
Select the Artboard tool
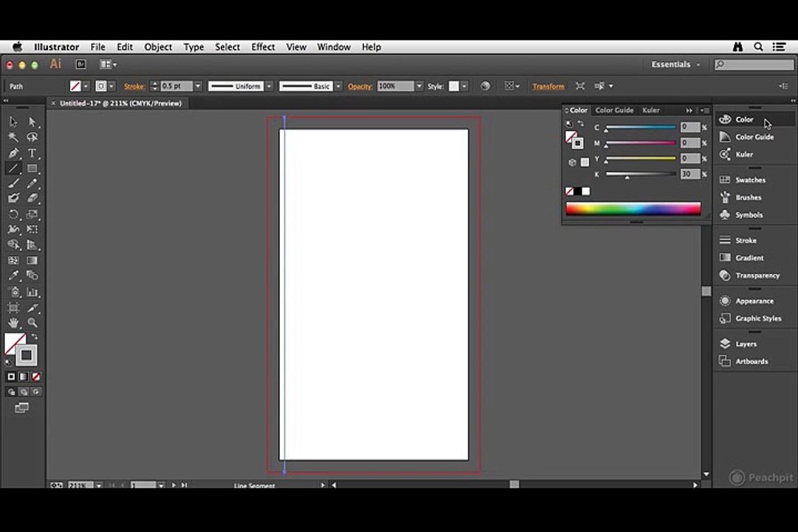click(x=13, y=307)
